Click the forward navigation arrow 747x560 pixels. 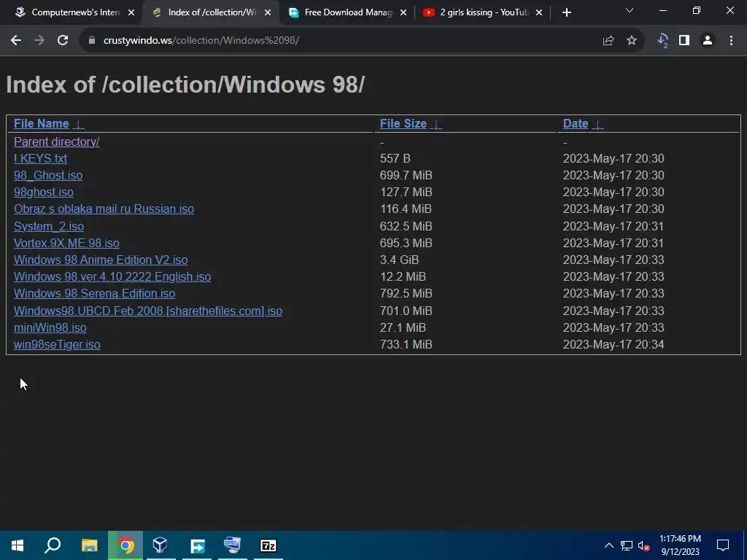pos(39,41)
